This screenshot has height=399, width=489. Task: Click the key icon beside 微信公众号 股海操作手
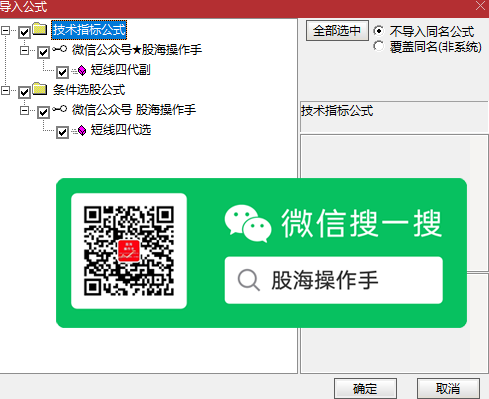pyautogui.click(x=60, y=109)
